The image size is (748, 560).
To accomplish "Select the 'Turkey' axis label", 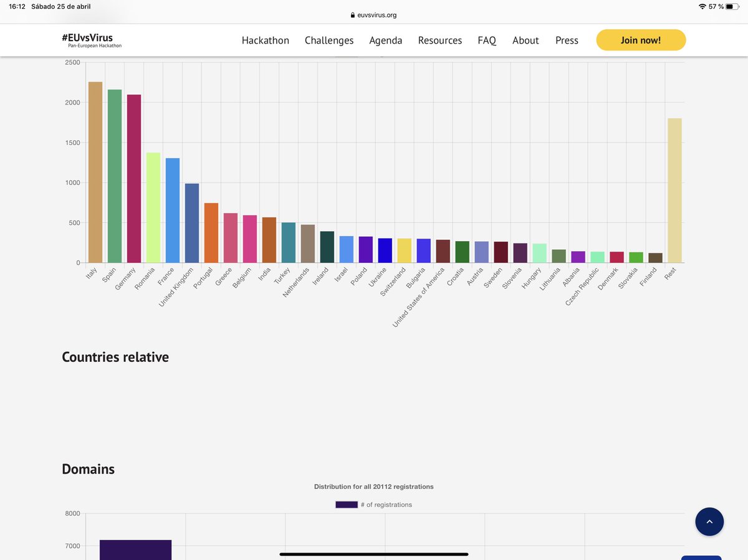I will pos(282,276).
